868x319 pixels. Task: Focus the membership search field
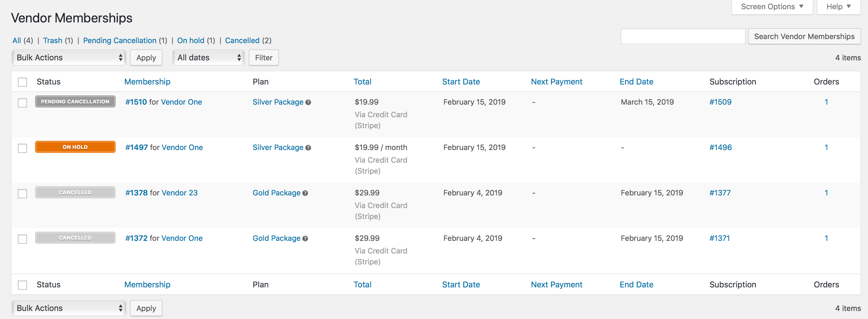pyautogui.click(x=683, y=36)
